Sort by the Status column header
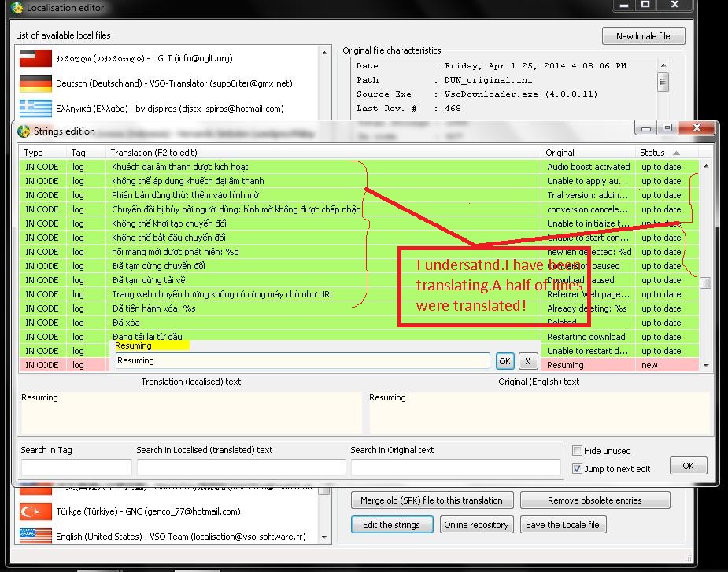The image size is (728, 572). 667,153
